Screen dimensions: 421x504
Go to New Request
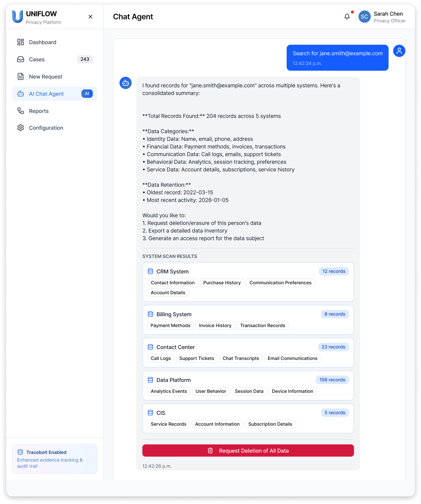pos(46,77)
